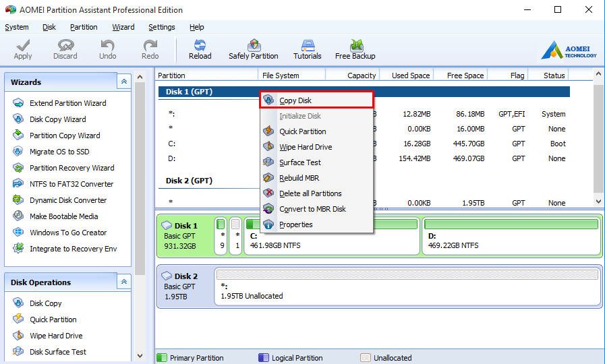Collapse the Disk Operations panel
This screenshot has height=364, width=605.
pyautogui.click(x=124, y=282)
